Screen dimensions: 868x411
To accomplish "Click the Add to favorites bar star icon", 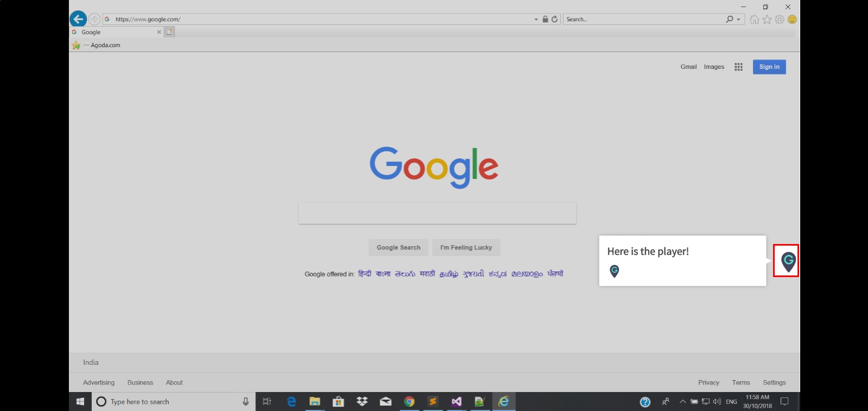I will (76, 45).
